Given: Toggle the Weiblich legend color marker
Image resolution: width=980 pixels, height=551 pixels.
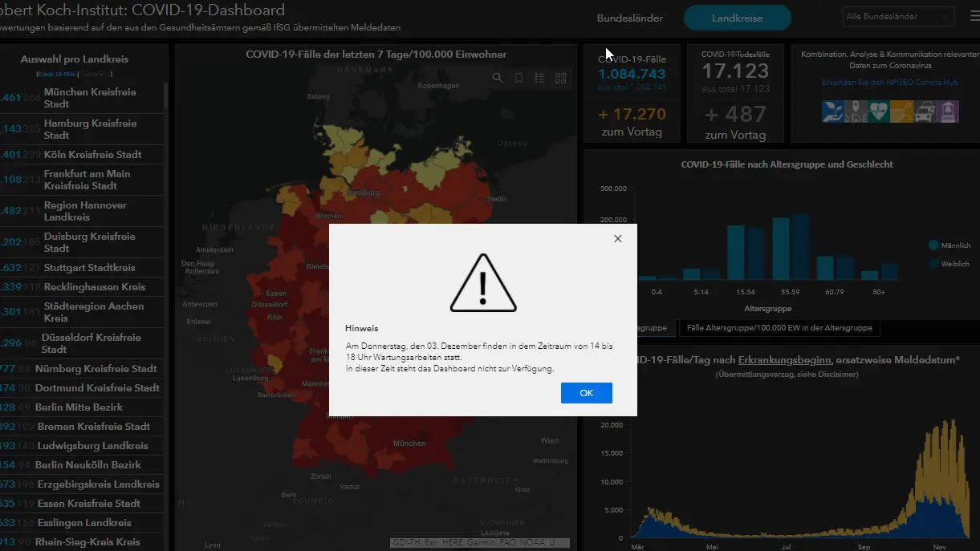Looking at the screenshot, I should [x=933, y=263].
